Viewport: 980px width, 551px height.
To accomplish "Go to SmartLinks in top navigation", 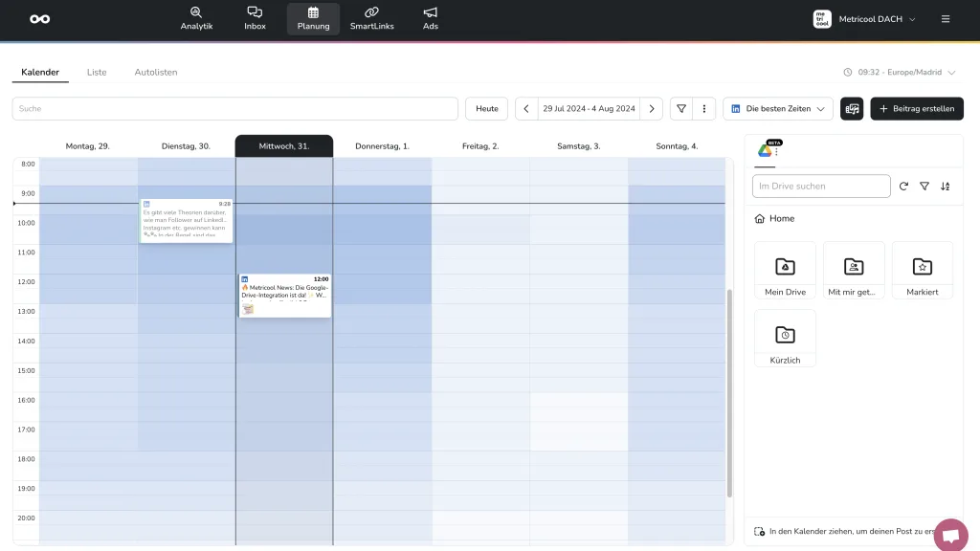I will (x=371, y=18).
